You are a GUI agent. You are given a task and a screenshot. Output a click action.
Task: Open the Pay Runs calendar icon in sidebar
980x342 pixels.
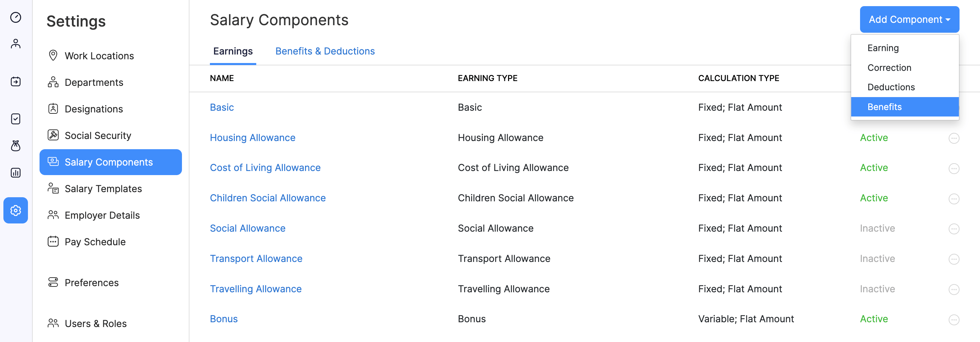tap(16, 81)
